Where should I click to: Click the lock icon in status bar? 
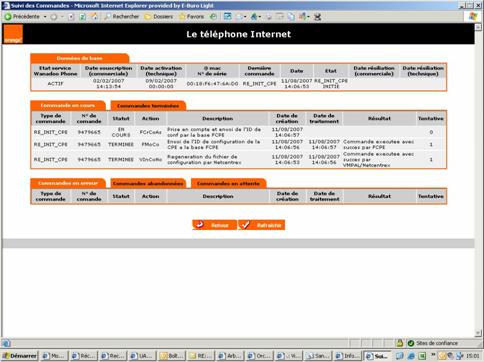[400, 343]
